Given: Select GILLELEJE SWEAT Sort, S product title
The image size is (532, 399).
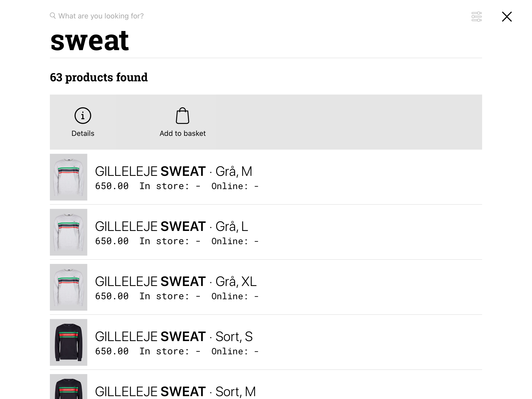Looking at the screenshot, I should [x=174, y=337].
